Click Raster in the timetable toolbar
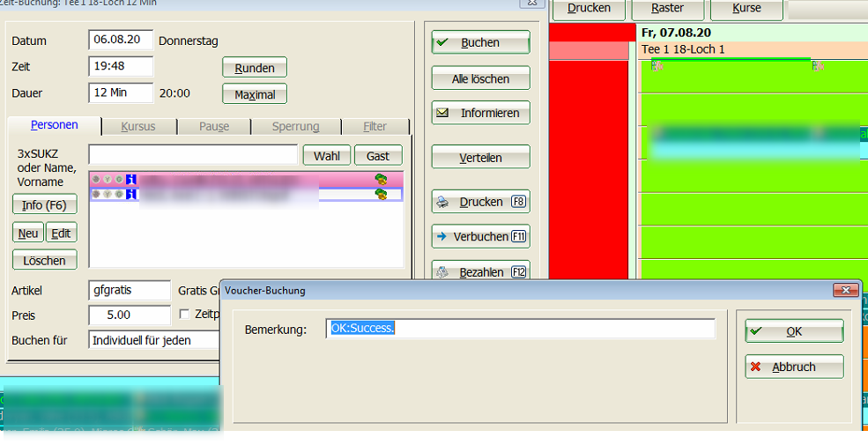The width and height of the screenshot is (868, 445). (x=668, y=8)
